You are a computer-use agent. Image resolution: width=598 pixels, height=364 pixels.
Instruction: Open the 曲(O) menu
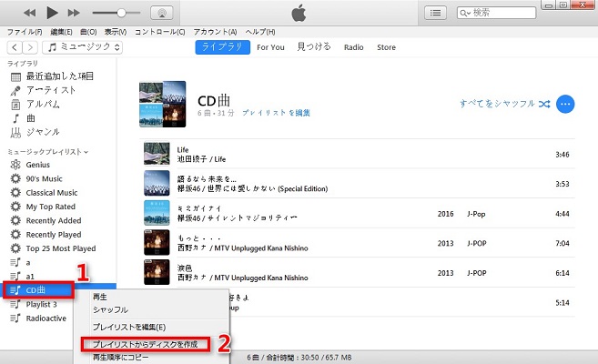pyautogui.click(x=88, y=32)
